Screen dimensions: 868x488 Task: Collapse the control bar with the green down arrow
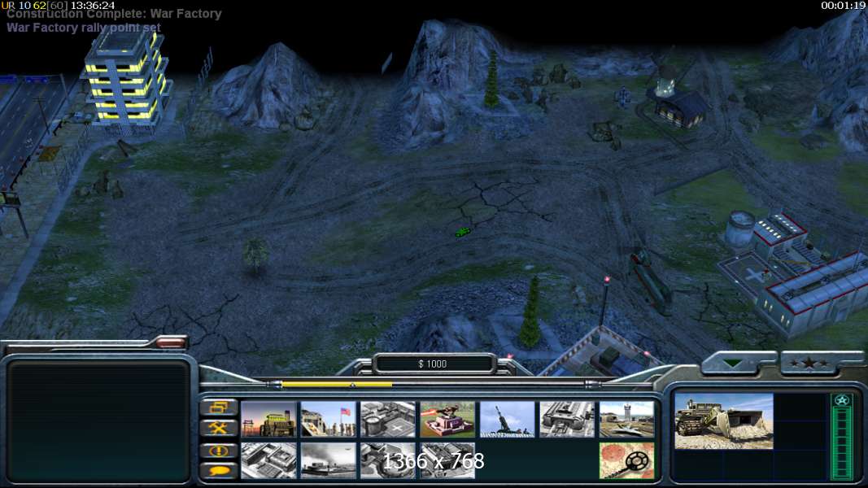click(x=734, y=364)
